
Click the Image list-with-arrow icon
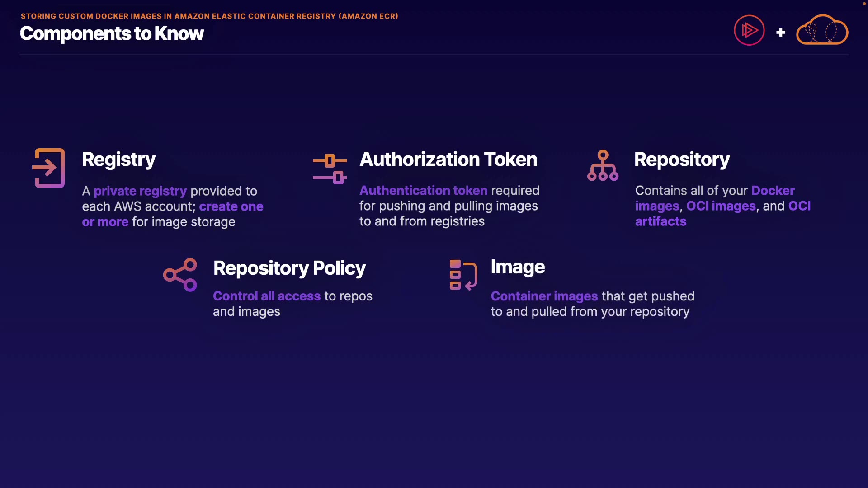(463, 275)
